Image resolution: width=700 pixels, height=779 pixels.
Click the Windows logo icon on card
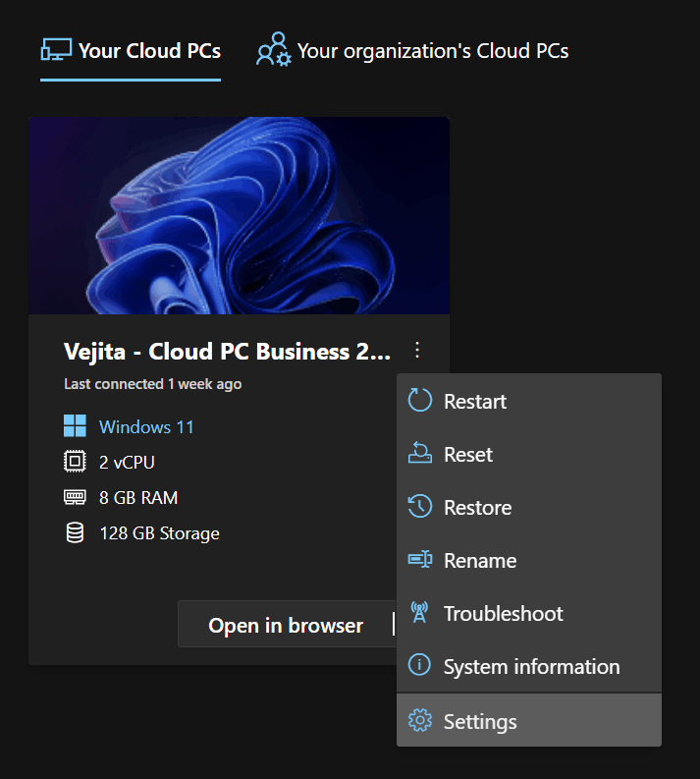pos(75,426)
